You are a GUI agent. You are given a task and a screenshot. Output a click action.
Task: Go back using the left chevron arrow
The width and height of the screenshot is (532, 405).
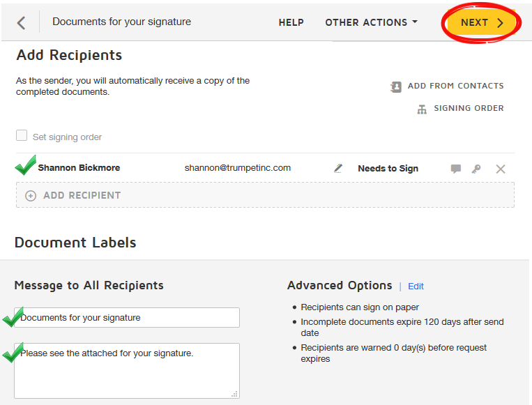coord(21,23)
